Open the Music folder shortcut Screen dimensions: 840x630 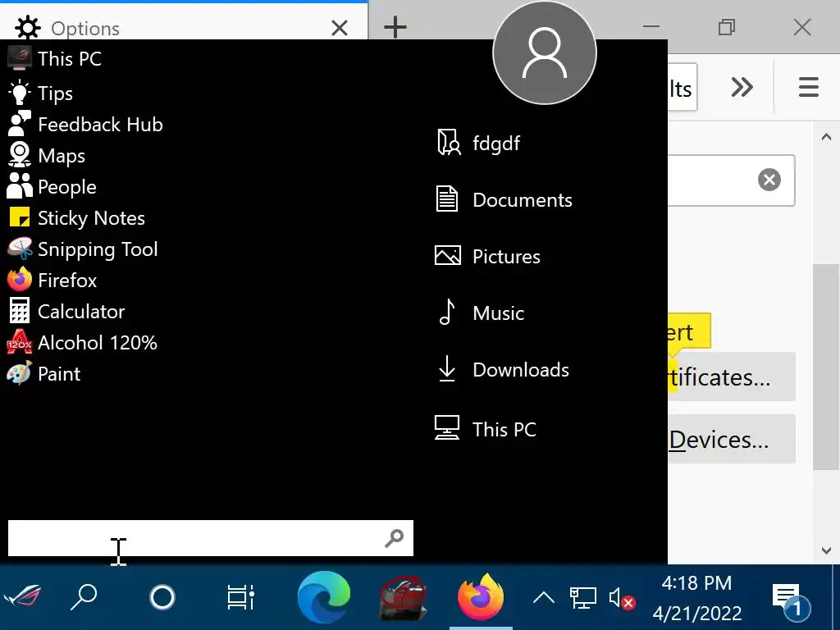[480, 313]
